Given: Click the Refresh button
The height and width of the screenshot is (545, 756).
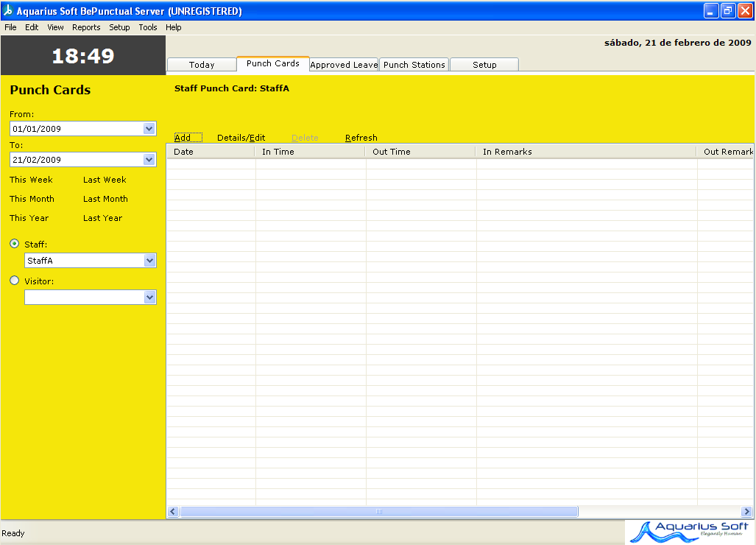Looking at the screenshot, I should pyautogui.click(x=361, y=138).
